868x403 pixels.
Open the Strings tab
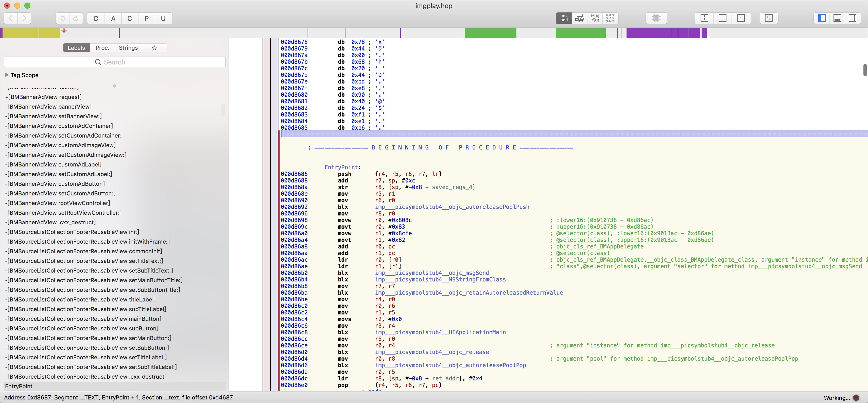coord(128,48)
